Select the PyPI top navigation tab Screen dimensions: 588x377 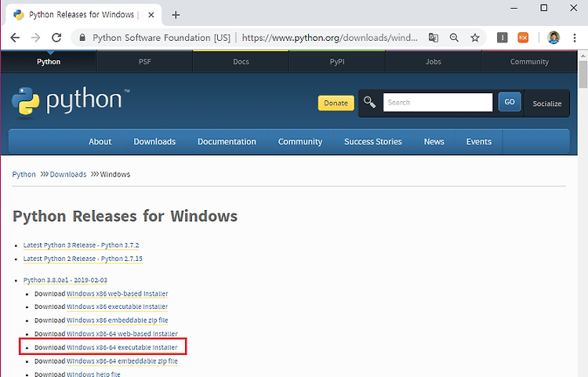point(337,61)
